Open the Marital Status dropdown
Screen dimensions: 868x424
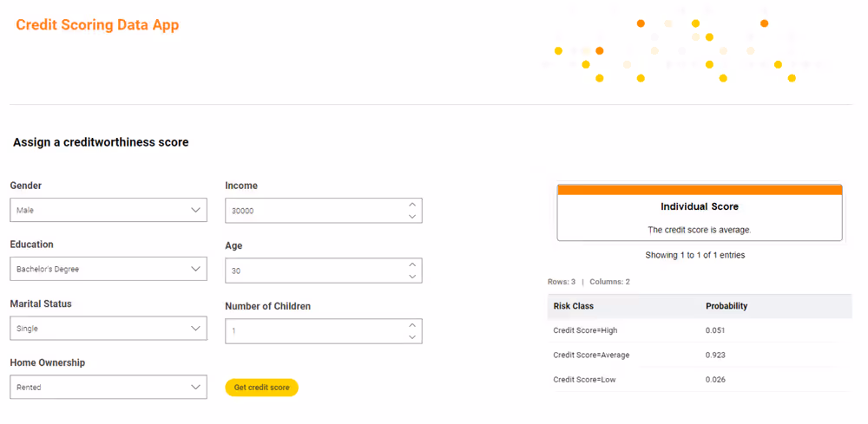108,329
